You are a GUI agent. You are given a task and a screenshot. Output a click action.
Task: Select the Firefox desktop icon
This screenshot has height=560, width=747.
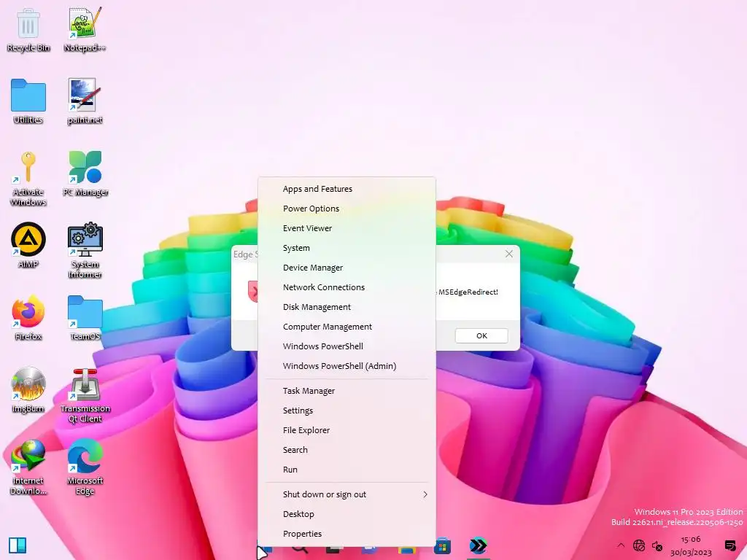point(28,318)
